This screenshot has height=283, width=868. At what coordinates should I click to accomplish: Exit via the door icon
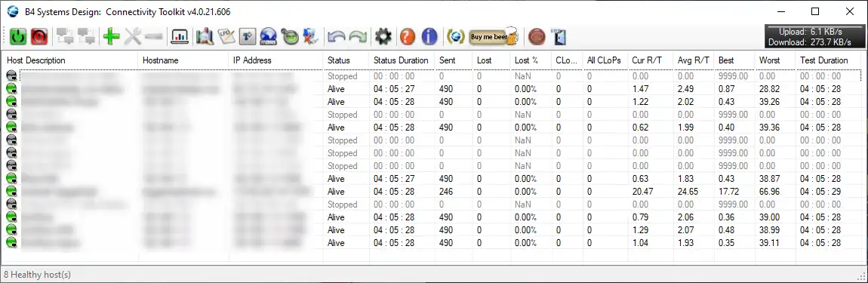pos(559,37)
